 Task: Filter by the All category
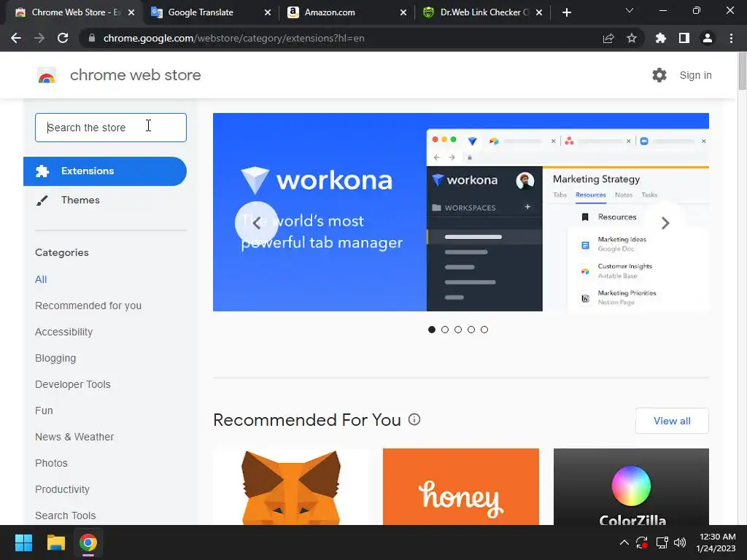click(x=41, y=279)
